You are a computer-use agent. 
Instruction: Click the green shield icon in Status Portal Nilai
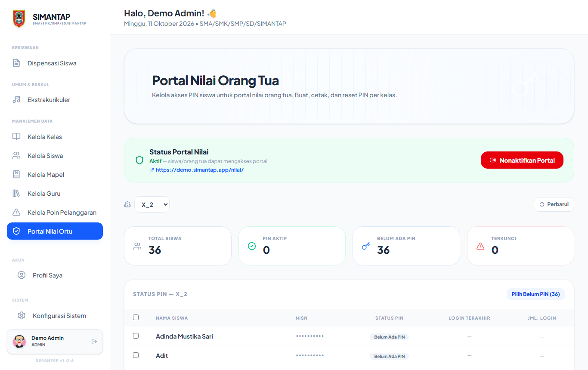tap(139, 160)
